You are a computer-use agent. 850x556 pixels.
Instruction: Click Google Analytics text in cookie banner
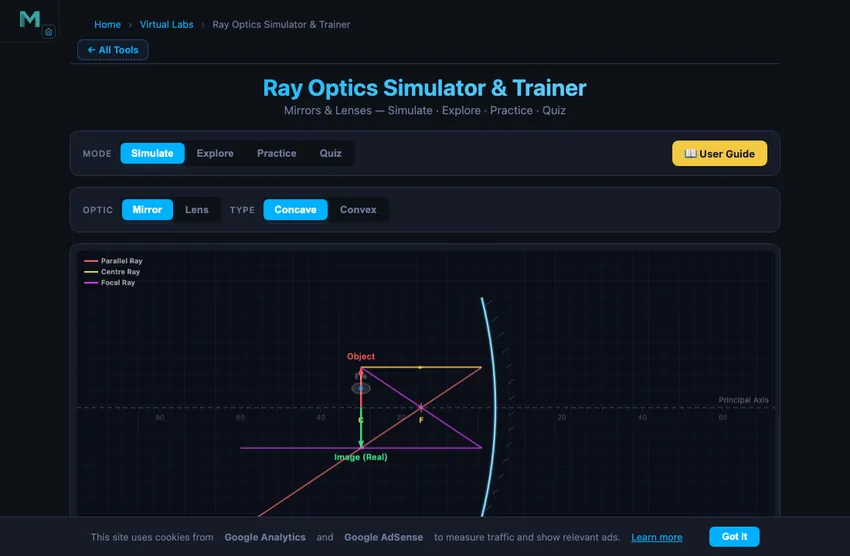coord(265,537)
